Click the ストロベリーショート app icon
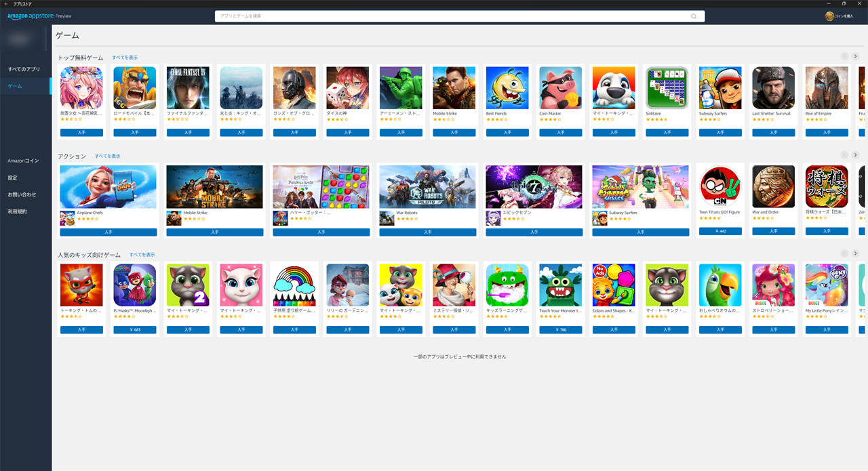868x471 pixels. (x=774, y=285)
